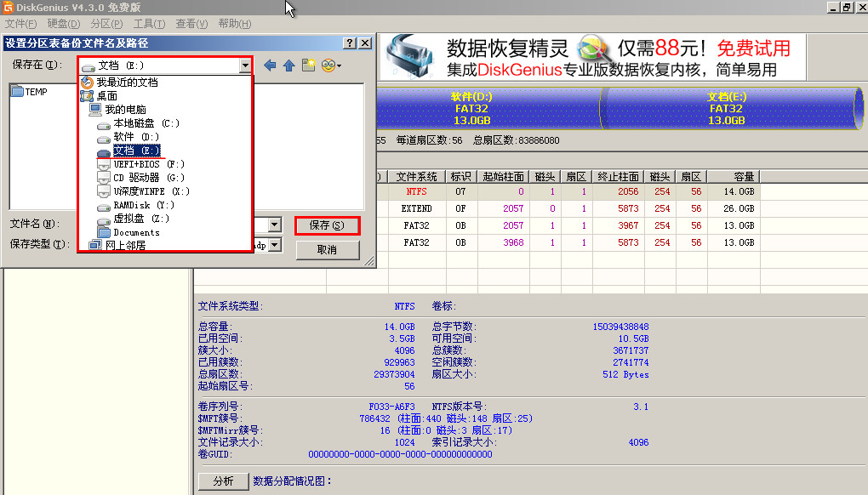Expand the 保存类型 dropdown arrow
Image resolution: width=868 pixels, height=495 pixels.
coord(275,244)
